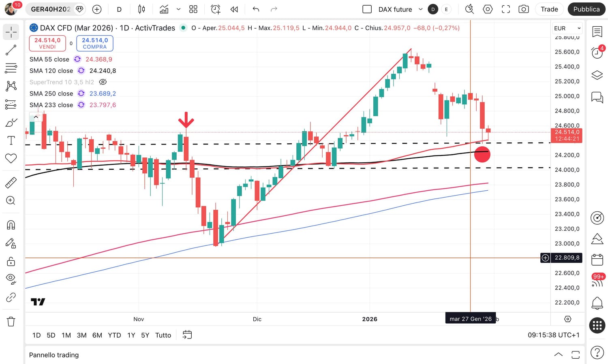This screenshot has height=364, width=608.
Task: Select the trend line drawing tool
Action: point(11,50)
